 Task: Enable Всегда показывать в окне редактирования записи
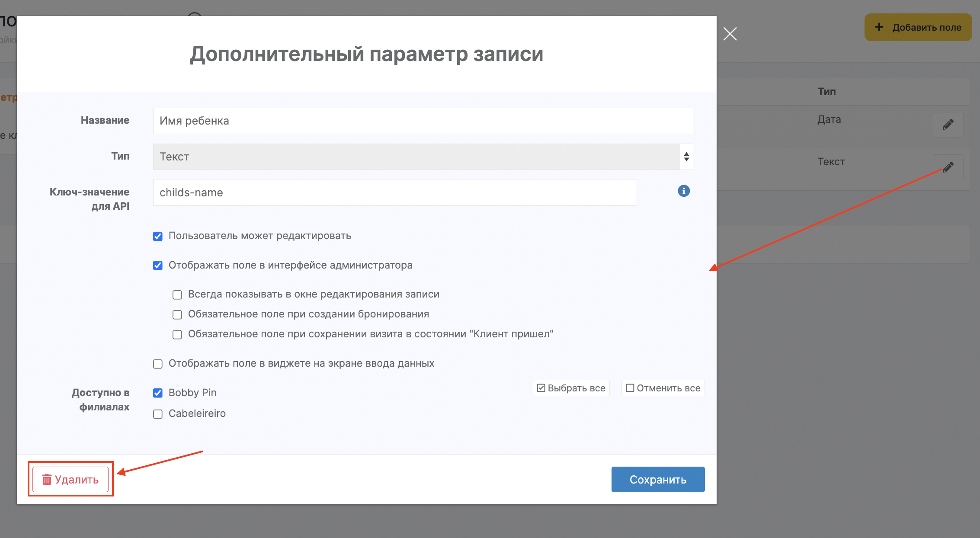[177, 295]
